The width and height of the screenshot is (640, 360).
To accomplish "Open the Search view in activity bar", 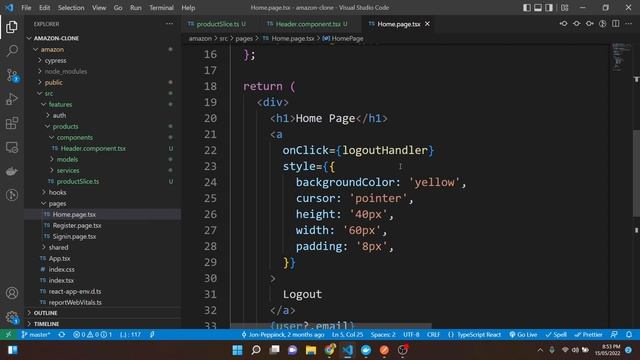I will pyautogui.click(x=12, y=51).
